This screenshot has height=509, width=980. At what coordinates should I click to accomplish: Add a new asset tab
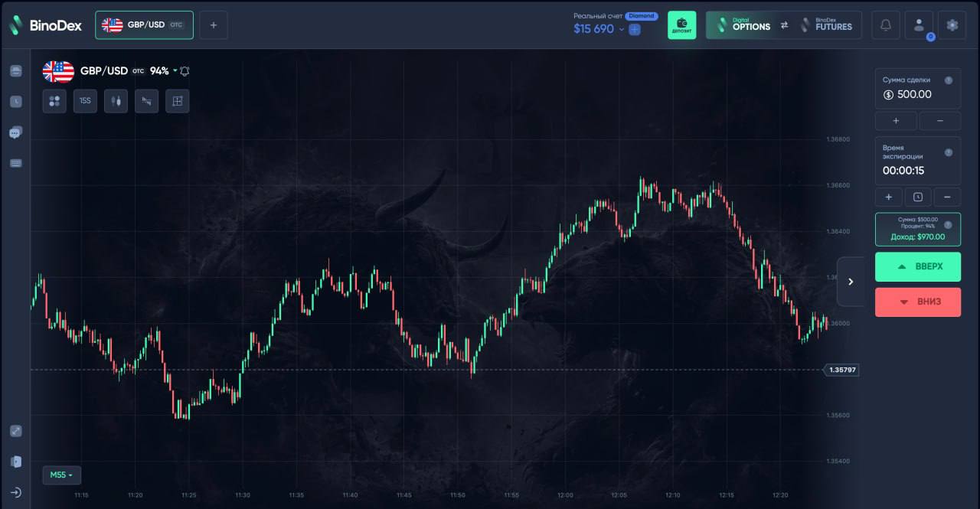[x=214, y=25]
